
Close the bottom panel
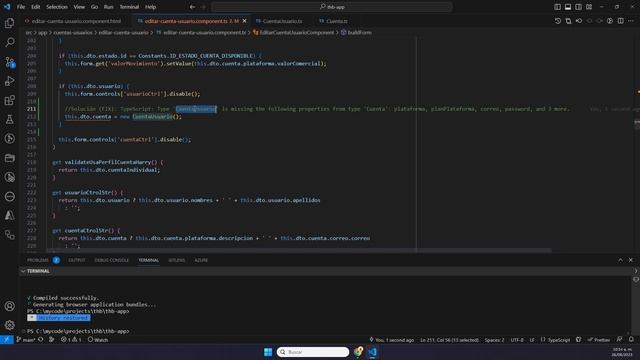pyautogui.click(x=631, y=260)
